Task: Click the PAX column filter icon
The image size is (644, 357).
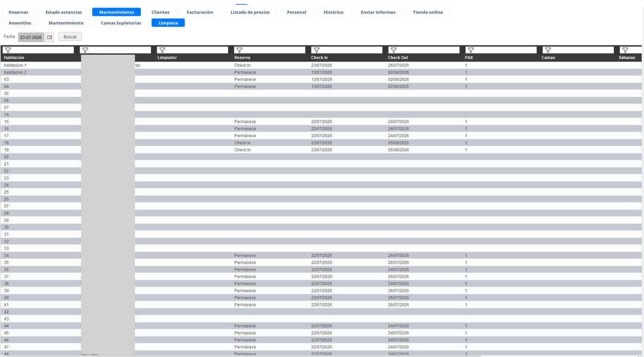Action: (470, 50)
